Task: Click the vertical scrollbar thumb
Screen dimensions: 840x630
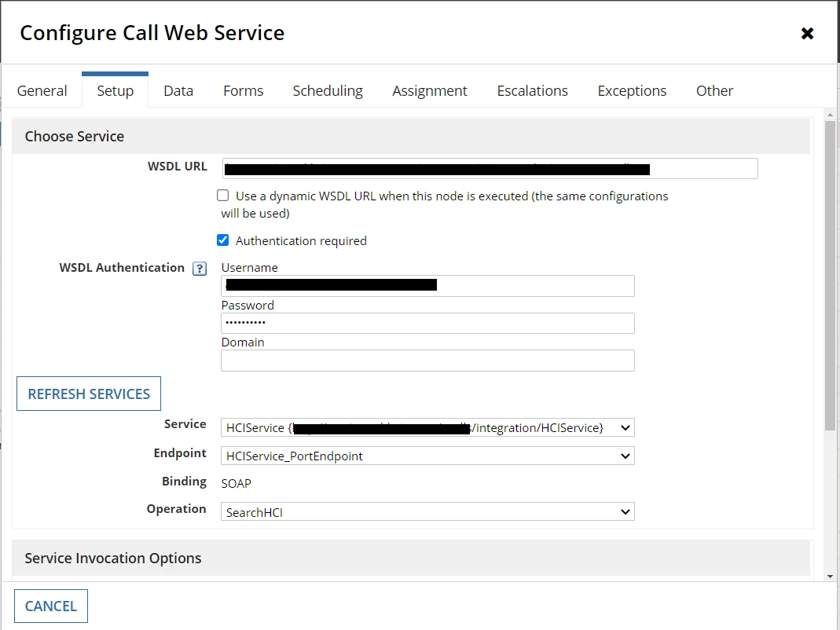Action: (x=830, y=276)
